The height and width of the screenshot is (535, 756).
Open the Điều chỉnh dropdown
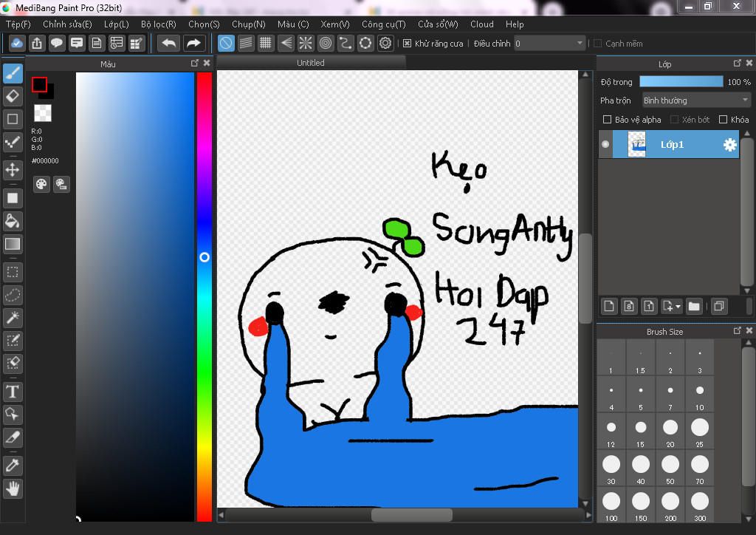pyautogui.click(x=549, y=44)
